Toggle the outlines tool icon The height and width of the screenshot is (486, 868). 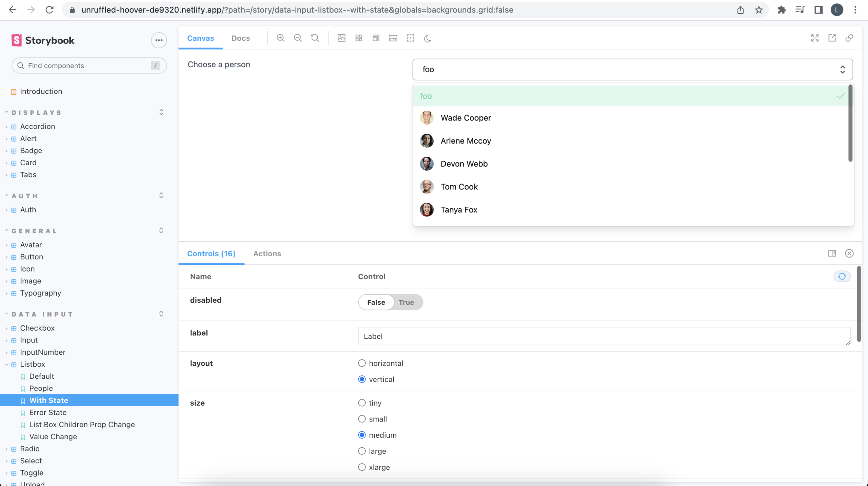(x=410, y=38)
